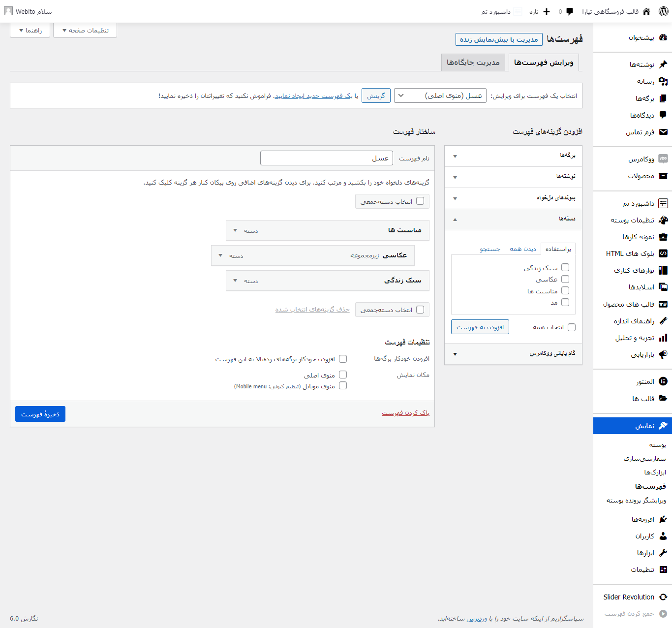
Task: Open Slider Revolution sidebar icon
Action: point(663,597)
